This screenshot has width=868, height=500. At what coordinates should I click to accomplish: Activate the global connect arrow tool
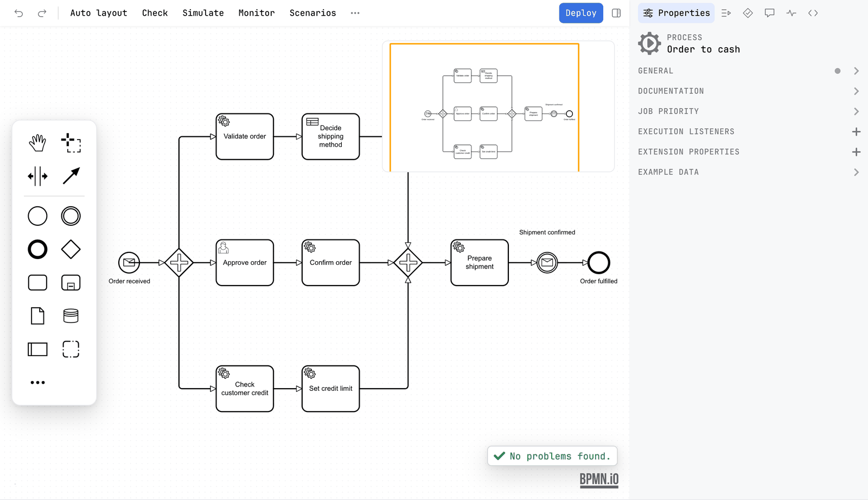tap(71, 176)
